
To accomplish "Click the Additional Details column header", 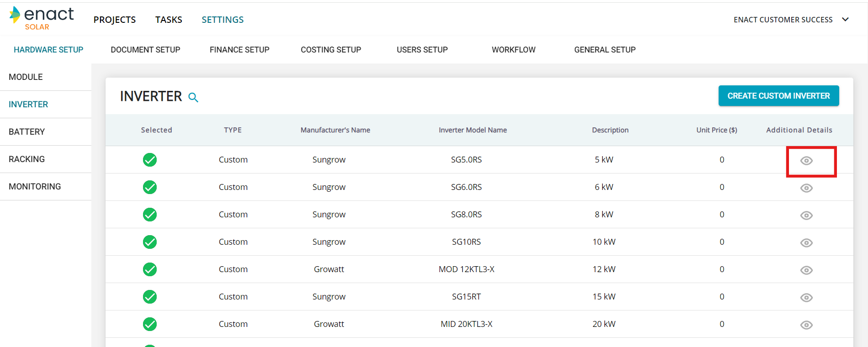I will [x=799, y=130].
